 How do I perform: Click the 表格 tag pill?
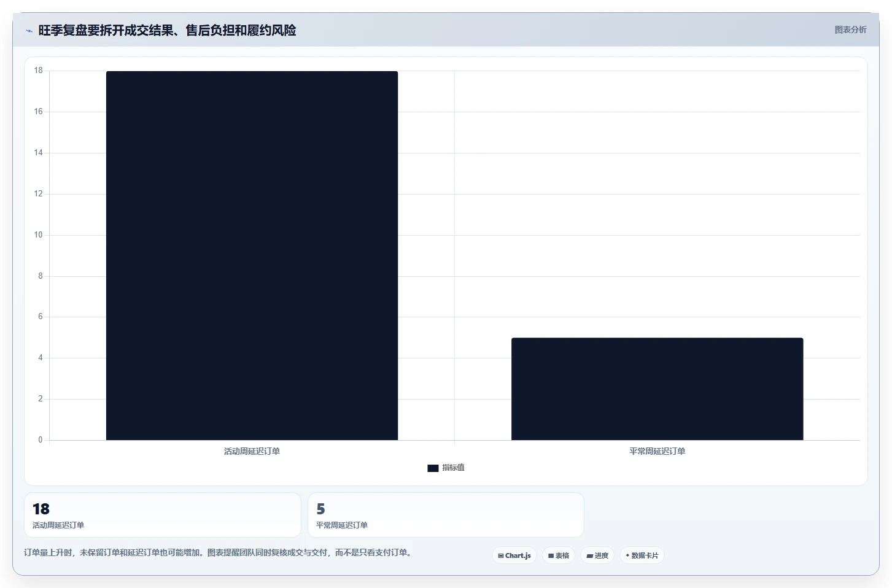(x=559, y=555)
